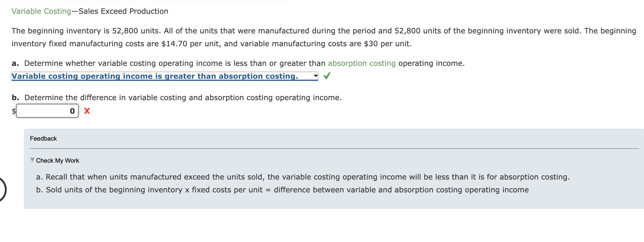Click the bold letter b. marker
The width and height of the screenshot is (644, 242).
click(15, 97)
